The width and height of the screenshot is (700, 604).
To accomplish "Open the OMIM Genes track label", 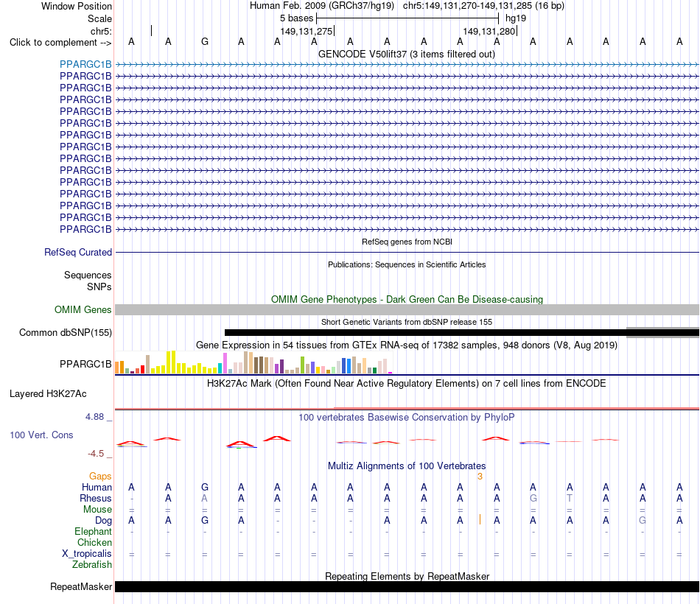I will point(83,309).
